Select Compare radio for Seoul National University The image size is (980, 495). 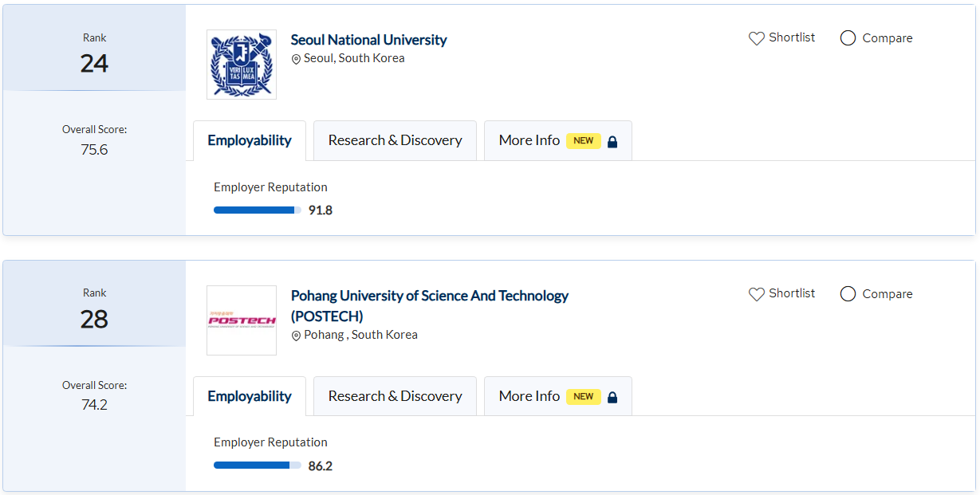848,38
